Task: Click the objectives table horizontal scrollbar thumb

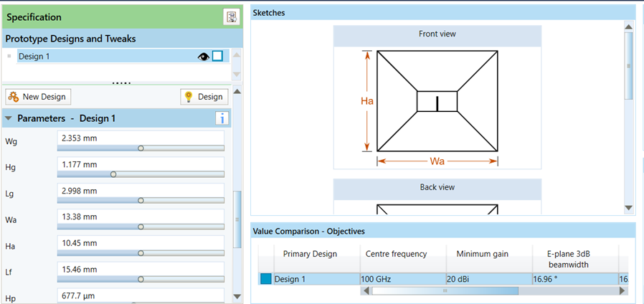Action: (445, 291)
